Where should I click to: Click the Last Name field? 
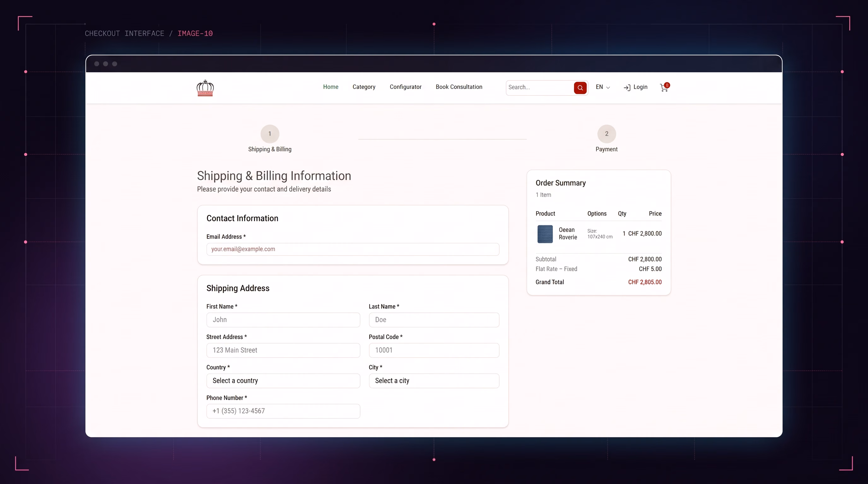[x=434, y=320]
